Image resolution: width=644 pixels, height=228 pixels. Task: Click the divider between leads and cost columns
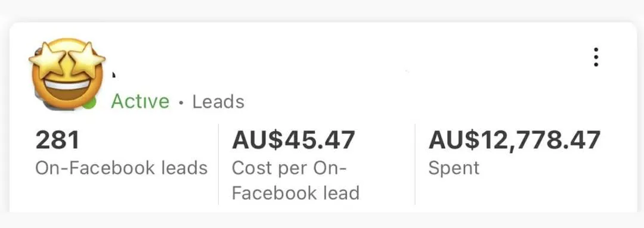[218, 164]
